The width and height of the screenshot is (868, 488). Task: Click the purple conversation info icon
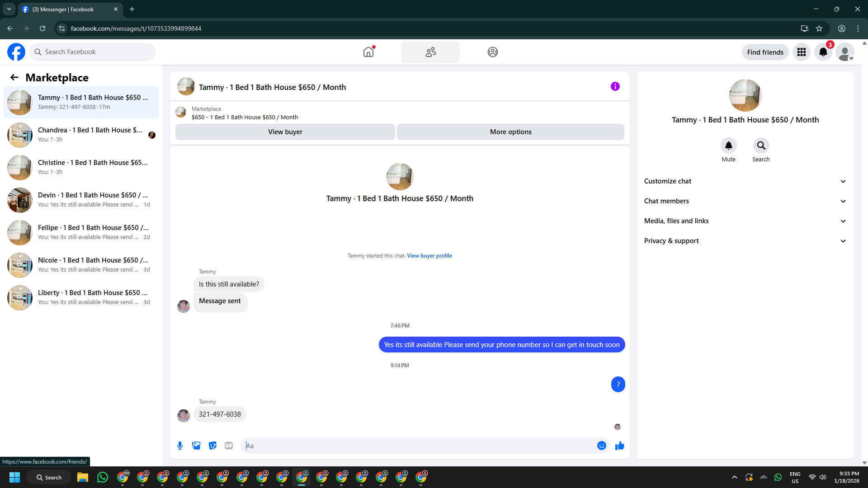coord(615,86)
